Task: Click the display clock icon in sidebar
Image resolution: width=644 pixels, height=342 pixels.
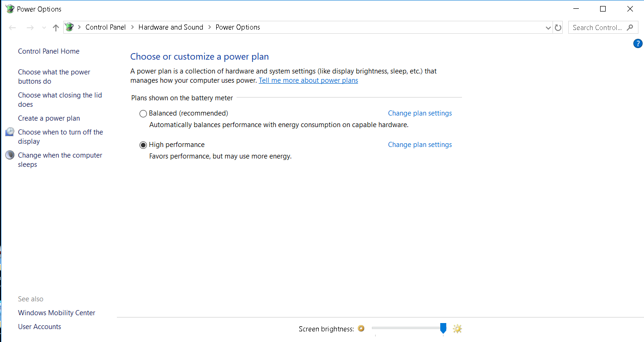Action: coord(10,132)
